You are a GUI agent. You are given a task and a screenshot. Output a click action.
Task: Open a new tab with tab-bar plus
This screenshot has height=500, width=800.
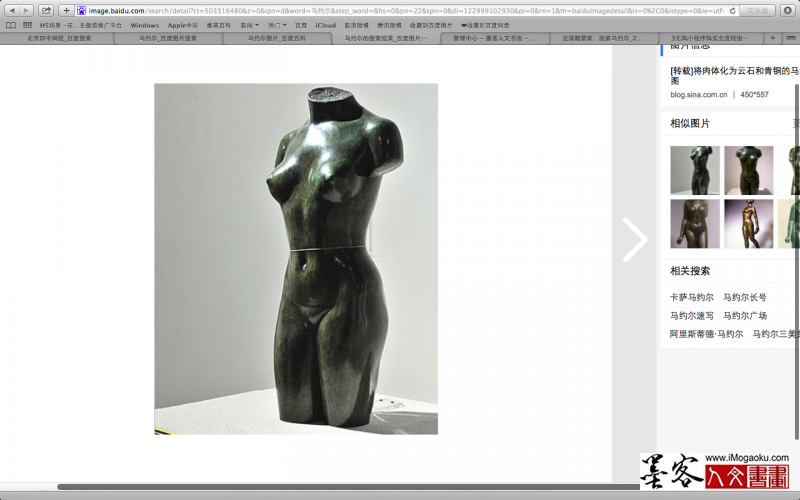pyautogui.click(x=772, y=38)
